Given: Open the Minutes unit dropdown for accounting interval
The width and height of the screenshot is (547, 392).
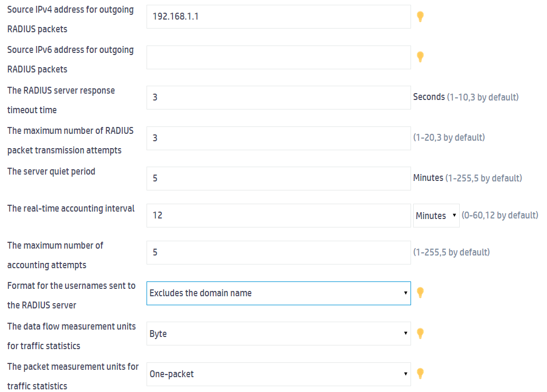Looking at the screenshot, I should click(436, 216).
